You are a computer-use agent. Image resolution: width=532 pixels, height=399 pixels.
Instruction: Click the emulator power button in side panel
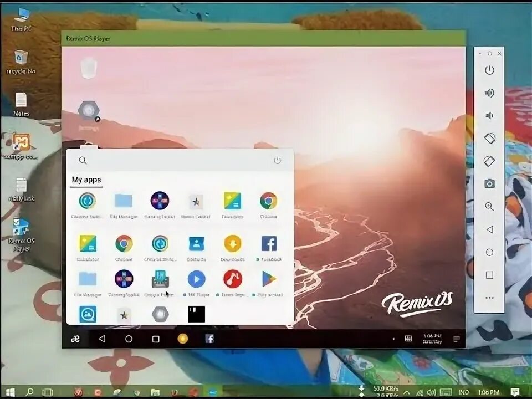coord(489,70)
